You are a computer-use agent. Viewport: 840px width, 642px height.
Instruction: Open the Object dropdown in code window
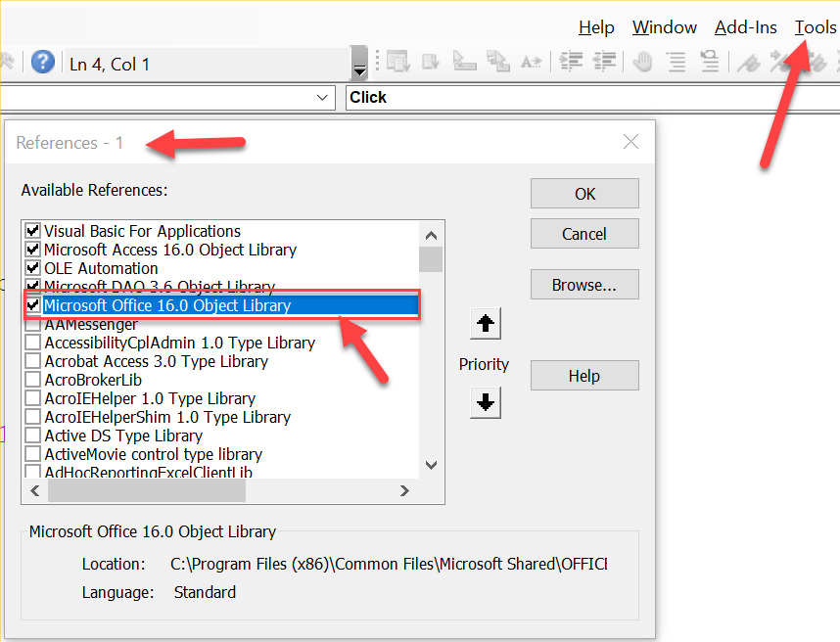pyautogui.click(x=322, y=98)
